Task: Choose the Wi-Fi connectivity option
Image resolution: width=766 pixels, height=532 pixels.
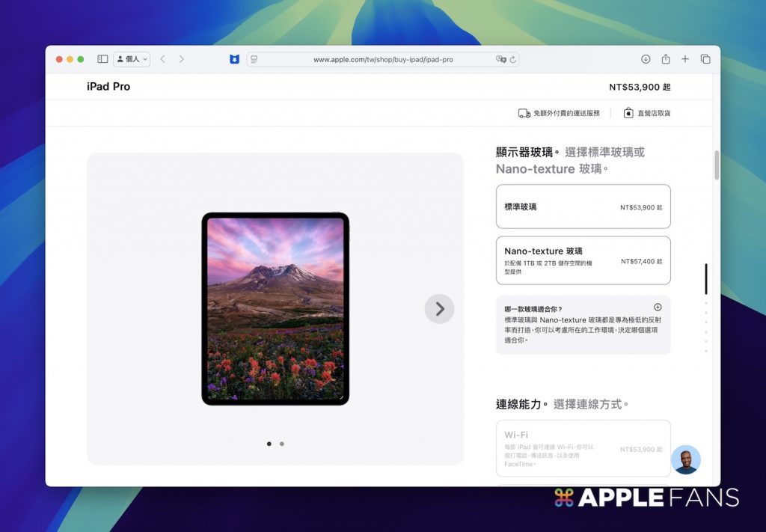Action: 583,448
